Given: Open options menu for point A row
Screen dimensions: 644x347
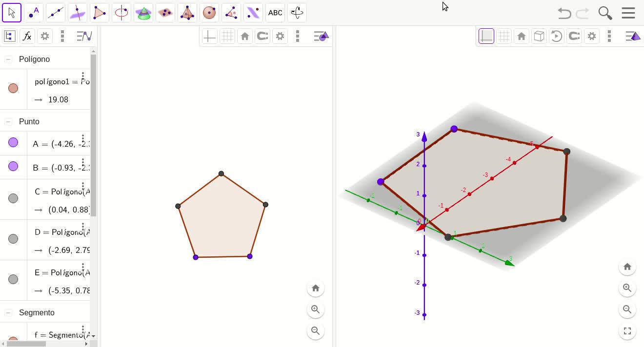Looking at the screenshot, I should click(83, 139).
